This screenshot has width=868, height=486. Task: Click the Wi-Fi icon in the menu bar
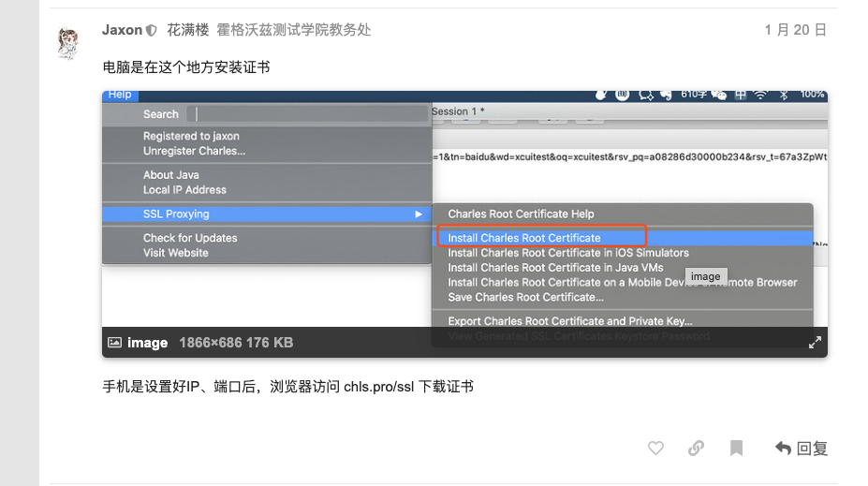coord(760,95)
